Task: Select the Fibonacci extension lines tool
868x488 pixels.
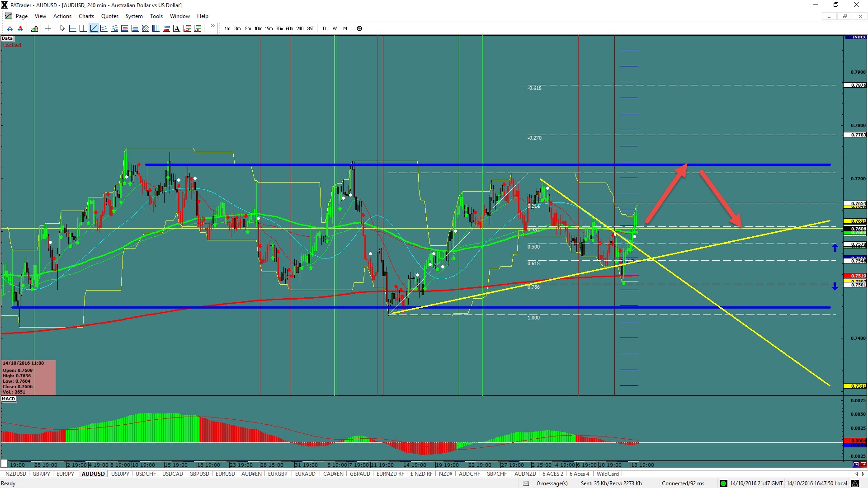Action: click(135, 28)
